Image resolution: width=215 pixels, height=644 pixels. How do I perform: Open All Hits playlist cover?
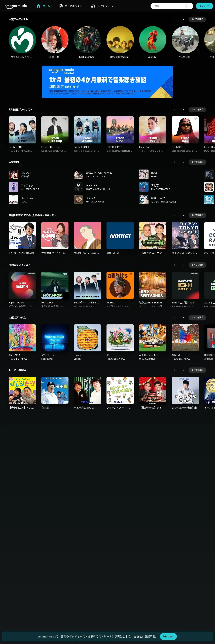(120, 285)
